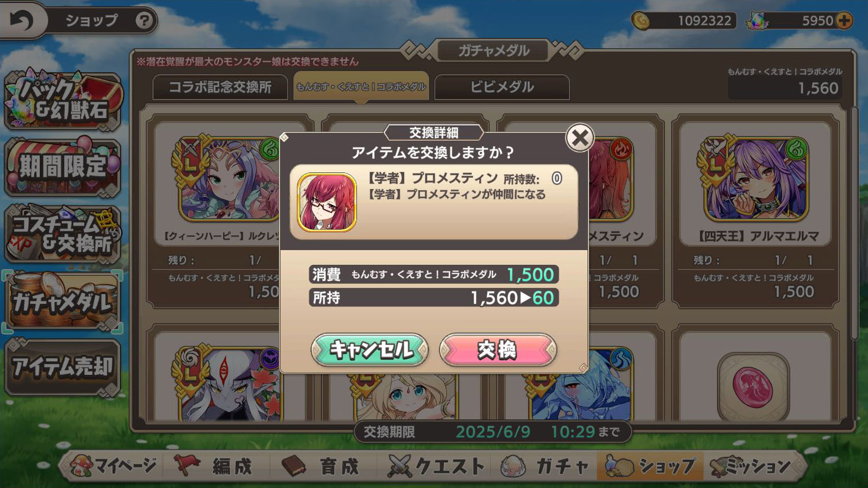Switch to ビビメダル tab

[502, 87]
